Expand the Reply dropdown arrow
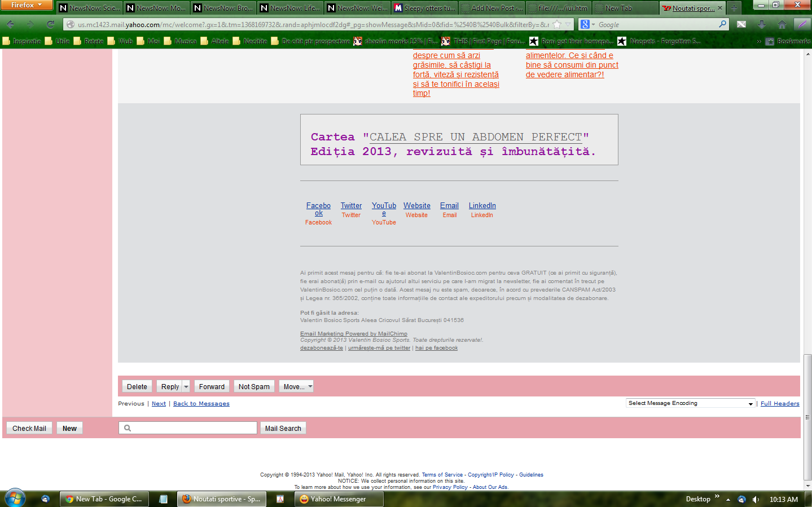812x507 pixels. tap(186, 386)
